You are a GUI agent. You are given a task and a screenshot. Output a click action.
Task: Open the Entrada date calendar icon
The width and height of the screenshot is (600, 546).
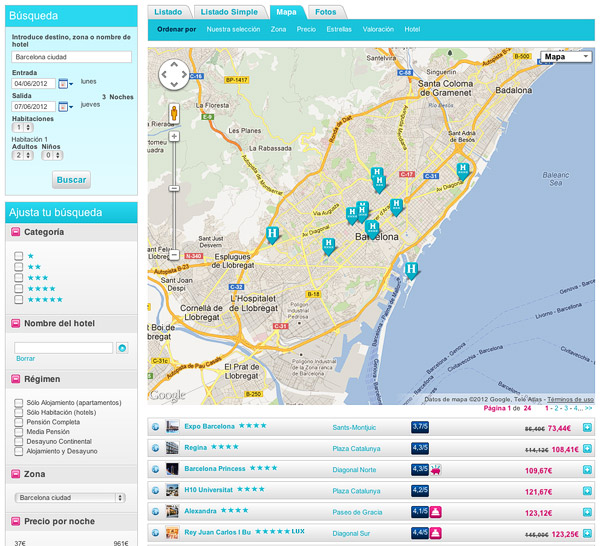[63, 83]
